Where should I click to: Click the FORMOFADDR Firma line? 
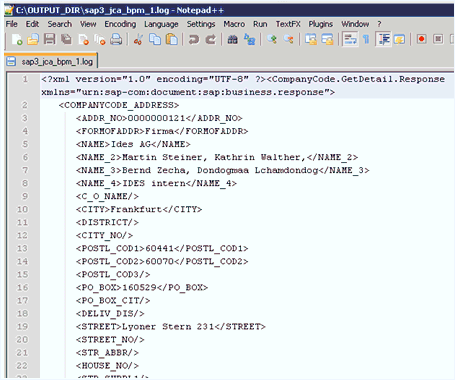tap(162, 131)
